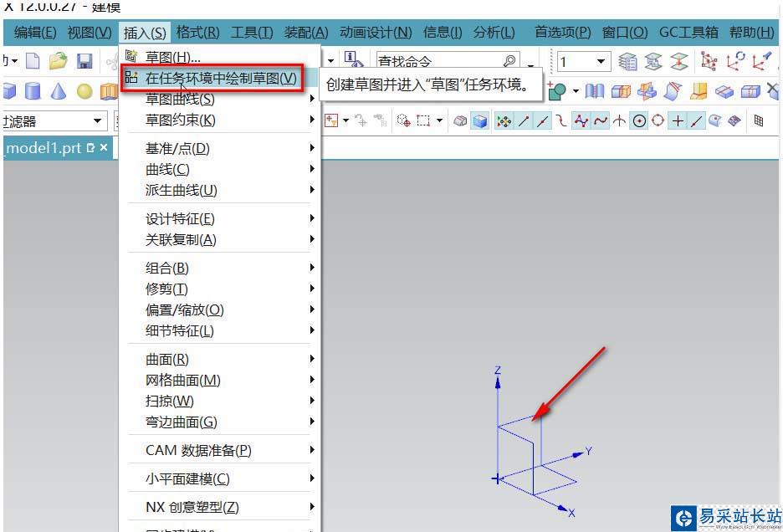783x532 pixels.
Task: Toggle Point on Face snap option
Action: [715, 121]
